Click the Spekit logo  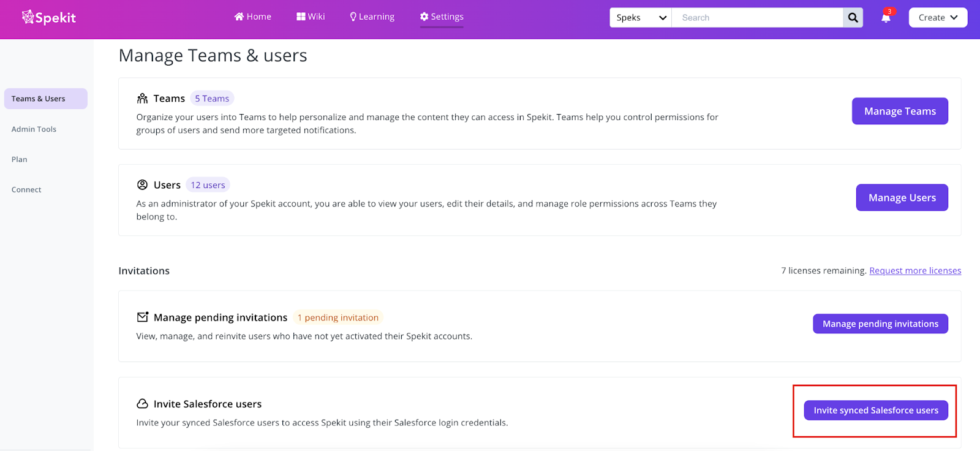point(49,17)
